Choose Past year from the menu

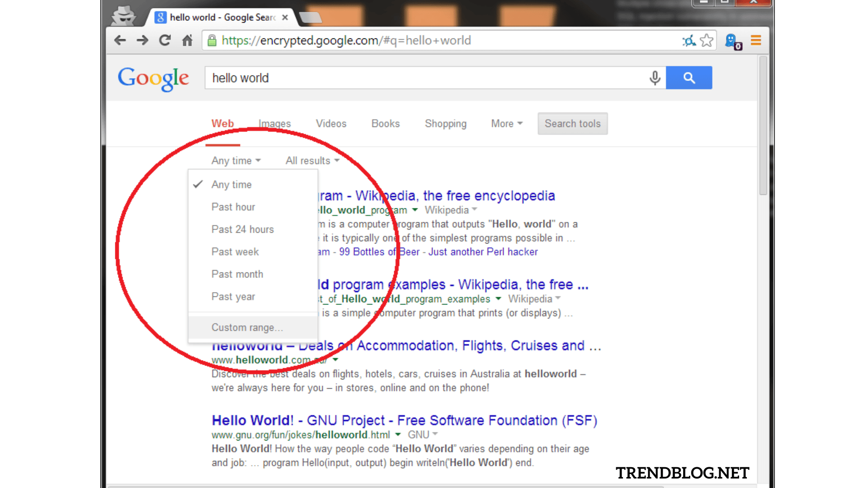[253, 297]
